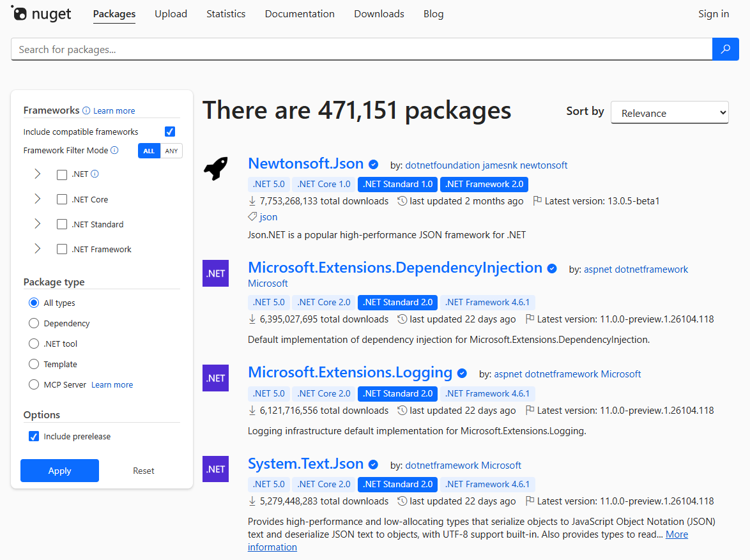Image resolution: width=750 pixels, height=560 pixels.
Task: Open the System.Text.Json package title
Action: (x=305, y=464)
